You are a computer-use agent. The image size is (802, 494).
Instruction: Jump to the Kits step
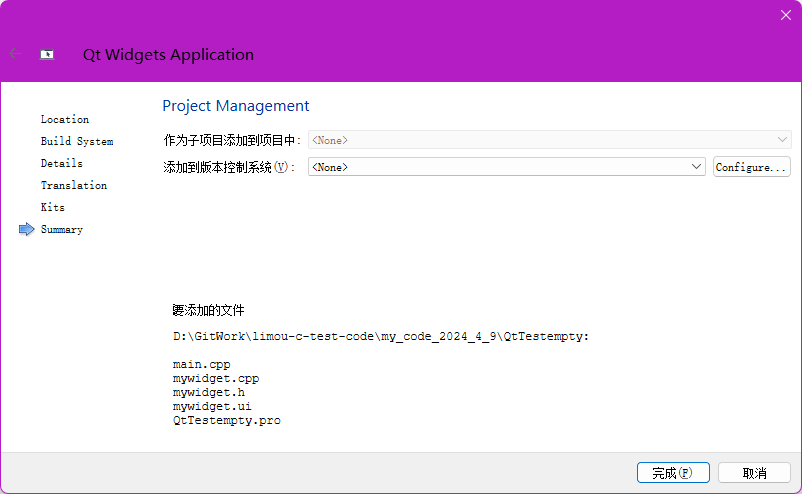coord(52,207)
